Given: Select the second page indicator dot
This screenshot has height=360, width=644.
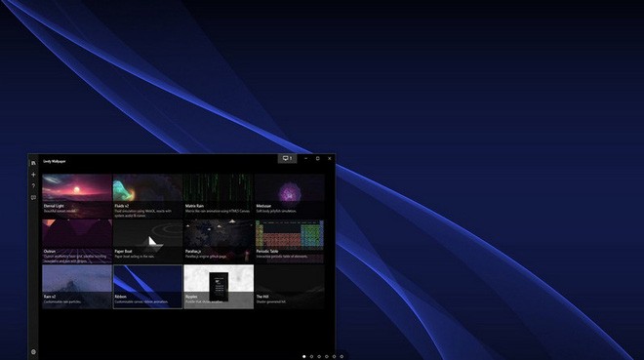Looking at the screenshot, I should tap(311, 357).
